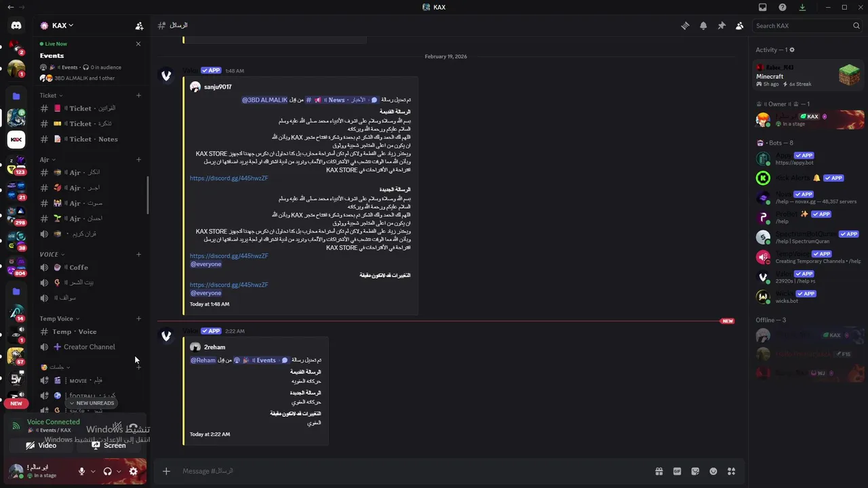Collapse the Ticket category

(51, 96)
